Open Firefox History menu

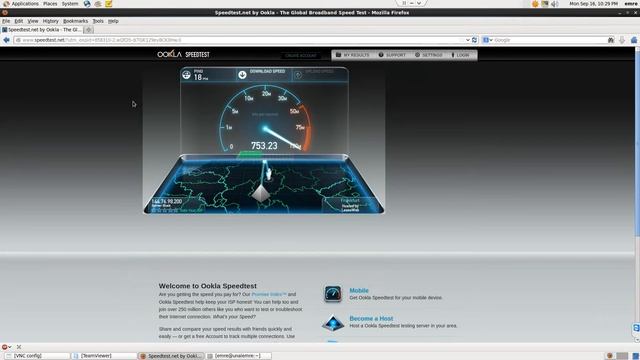(x=51, y=21)
